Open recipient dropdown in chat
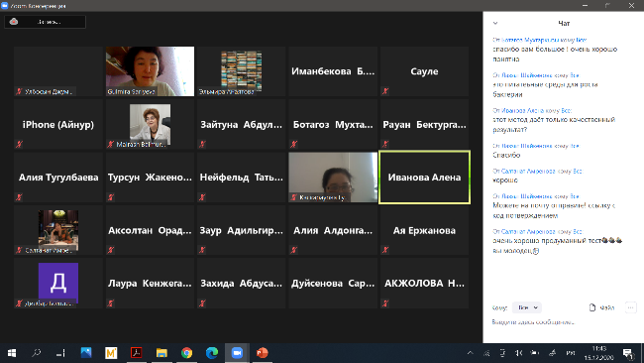 (527, 307)
